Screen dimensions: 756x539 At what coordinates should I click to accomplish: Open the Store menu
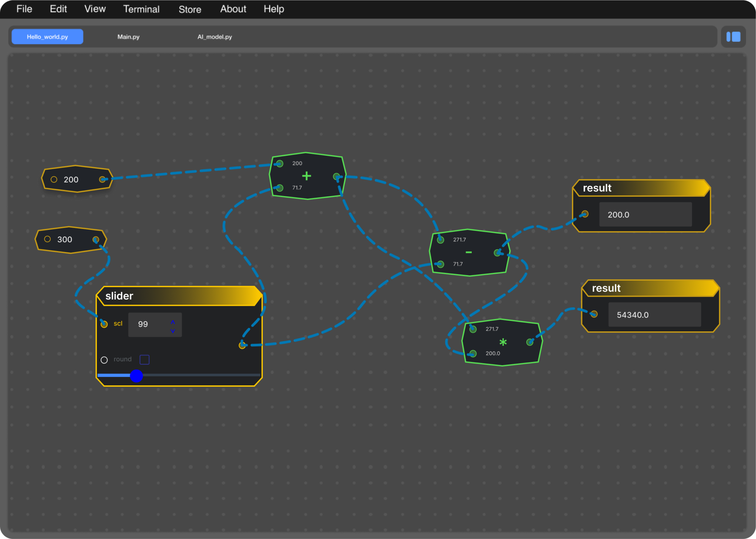coord(190,9)
